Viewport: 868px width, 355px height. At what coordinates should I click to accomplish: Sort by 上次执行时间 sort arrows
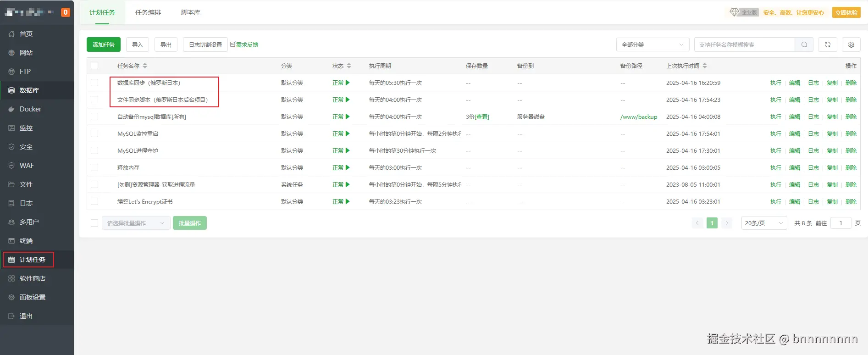(x=705, y=66)
